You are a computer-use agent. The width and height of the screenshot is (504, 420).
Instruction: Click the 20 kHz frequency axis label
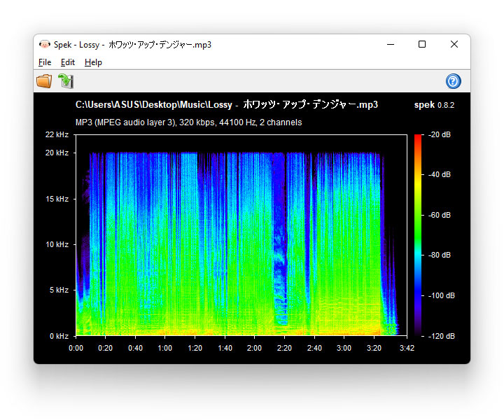[x=57, y=153]
